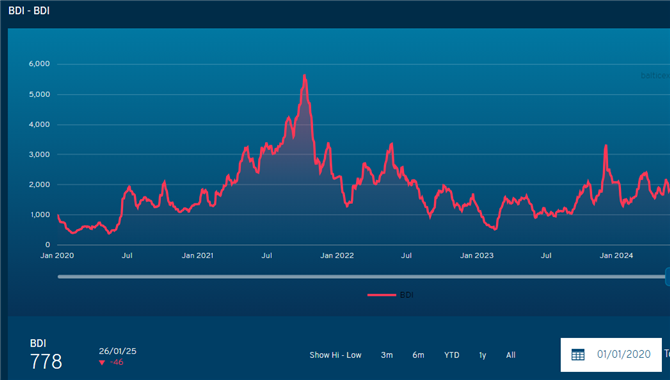Click the Jan 2023 x-axis label

coord(477,256)
